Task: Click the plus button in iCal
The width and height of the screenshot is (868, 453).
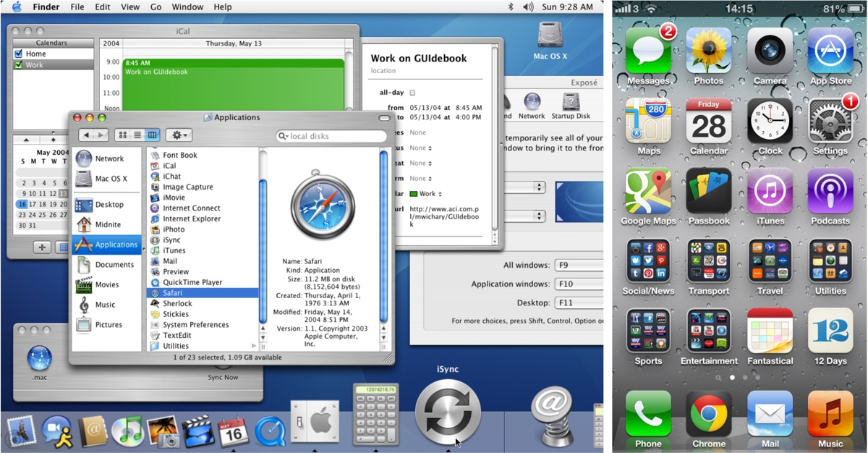Action: pyautogui.click(x=42, y=247)
